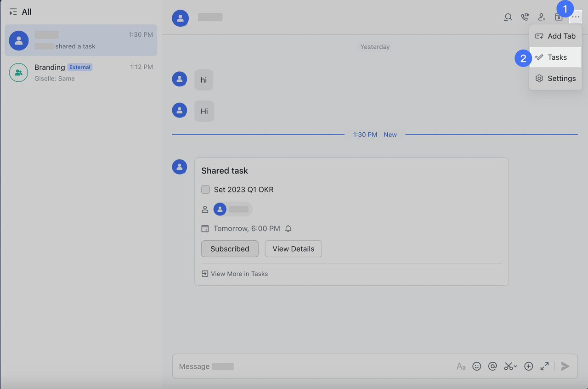Open Settings from the dropdown menu

pyautogui.click(x=555, y=79)
